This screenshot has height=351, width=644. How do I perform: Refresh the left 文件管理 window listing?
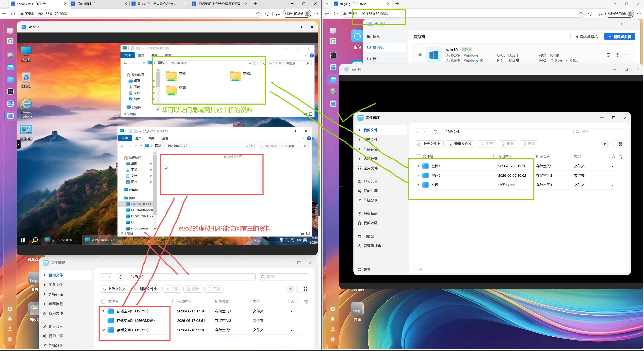[121, 277]
